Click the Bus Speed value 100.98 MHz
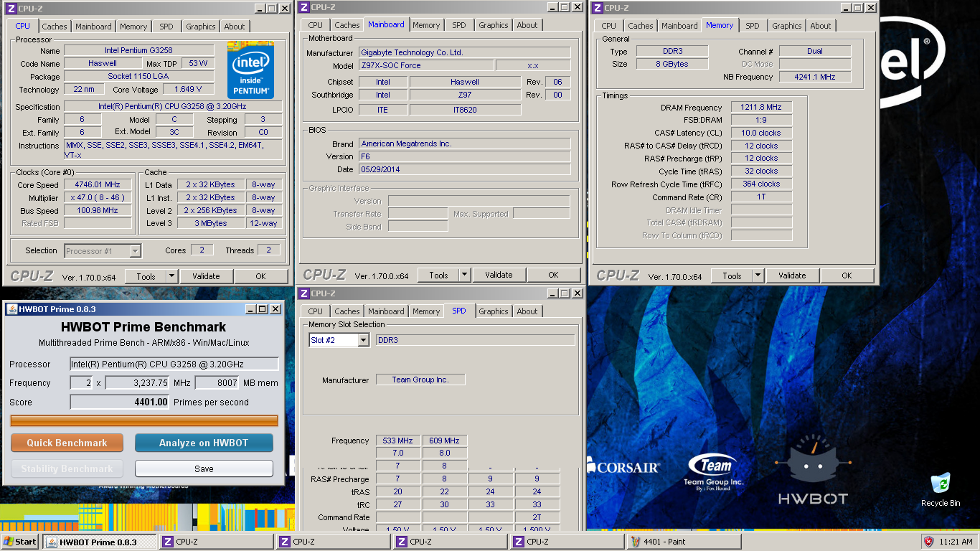The height and width of the screenshot is (551, 980). pyautogui.click(x=98, y=210)
